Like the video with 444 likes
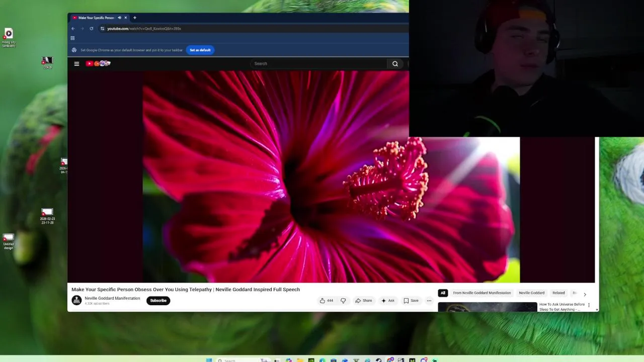 pos(327,301)
